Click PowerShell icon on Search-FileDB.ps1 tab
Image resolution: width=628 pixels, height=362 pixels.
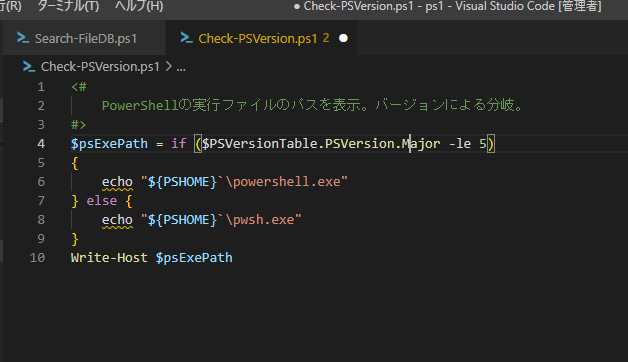pos(23,38)
